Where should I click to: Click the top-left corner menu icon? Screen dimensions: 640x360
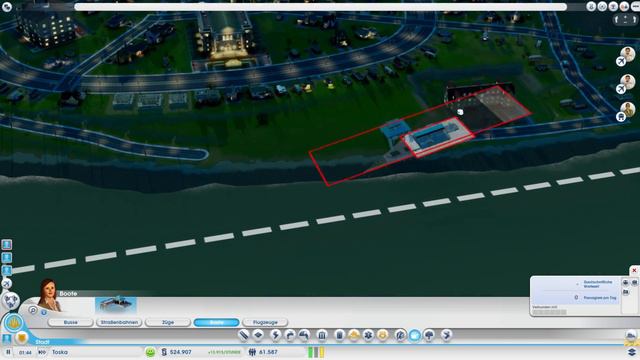pos(7,7)
